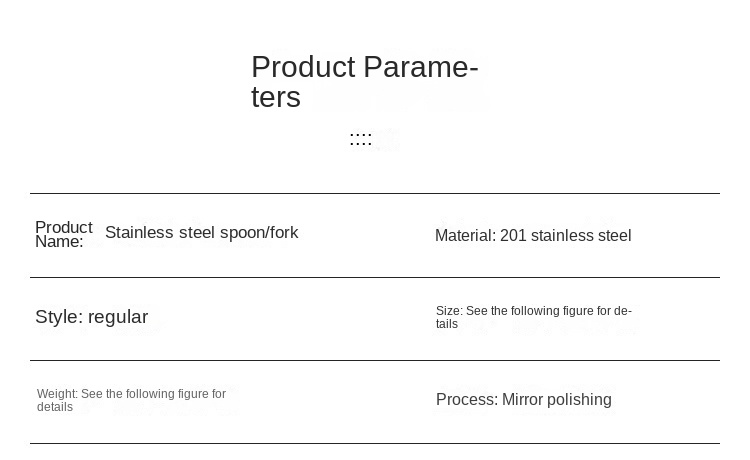Click the bottom divider line under the Process row

(375, 443)
